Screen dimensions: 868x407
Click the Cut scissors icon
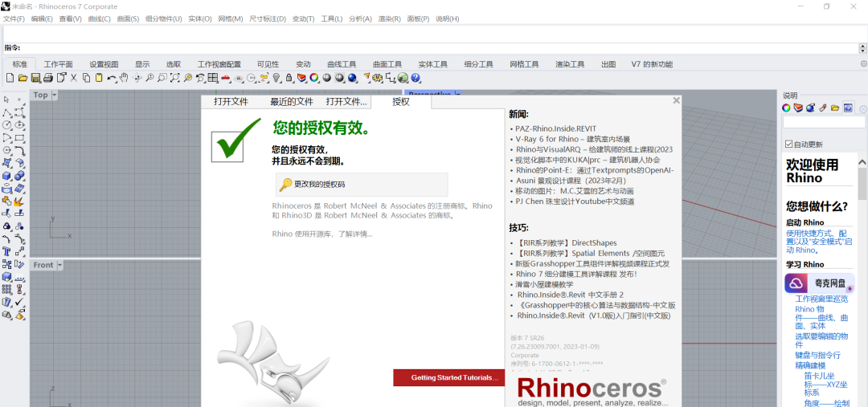[x=73, y=78]
